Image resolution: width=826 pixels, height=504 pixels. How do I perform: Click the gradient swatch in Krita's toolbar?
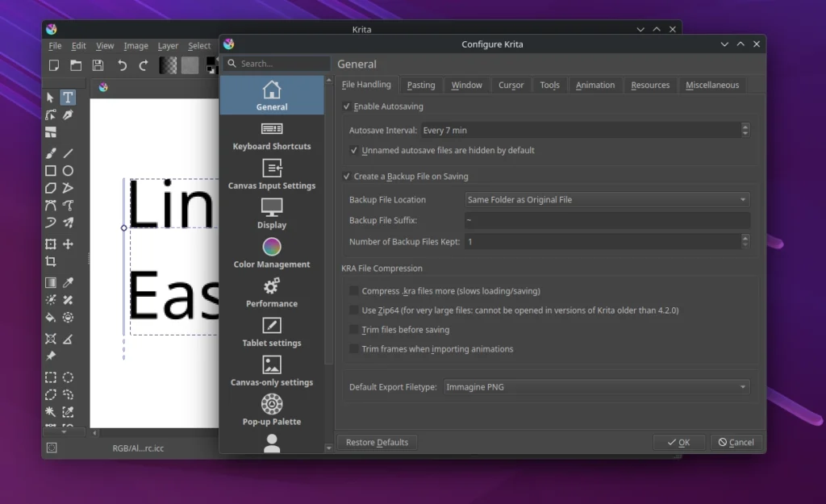click(x=169, y=65)
